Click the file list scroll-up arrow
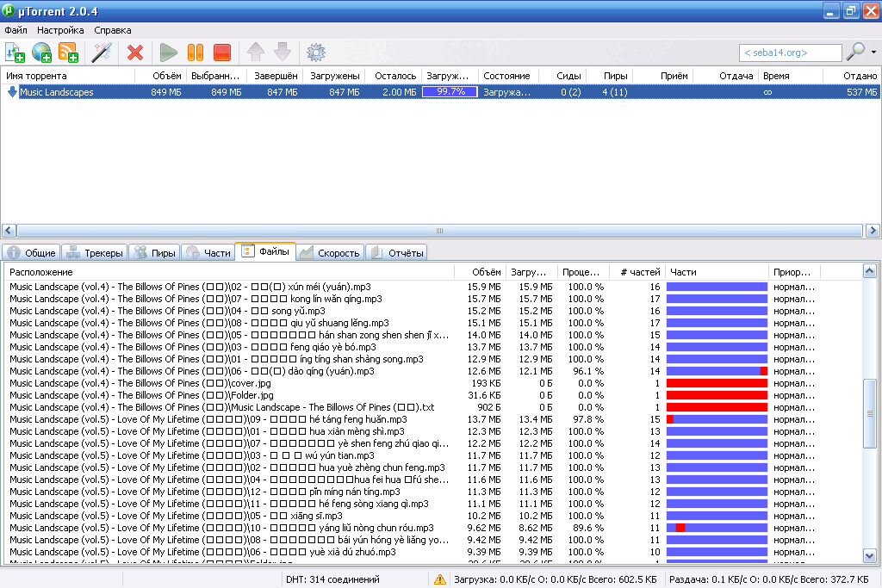This screenshot has height=588, width=882. coord(870,271)
